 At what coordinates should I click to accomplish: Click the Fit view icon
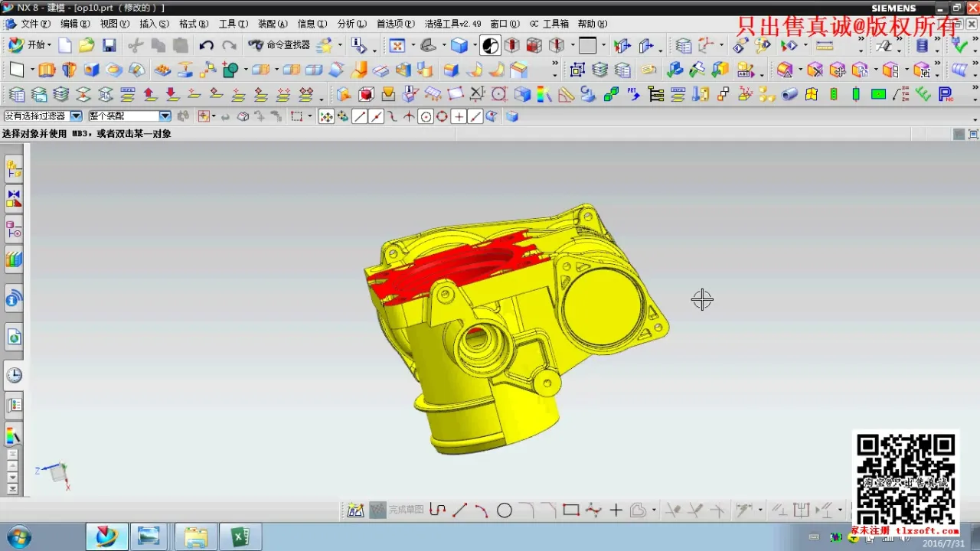[397, 45]
